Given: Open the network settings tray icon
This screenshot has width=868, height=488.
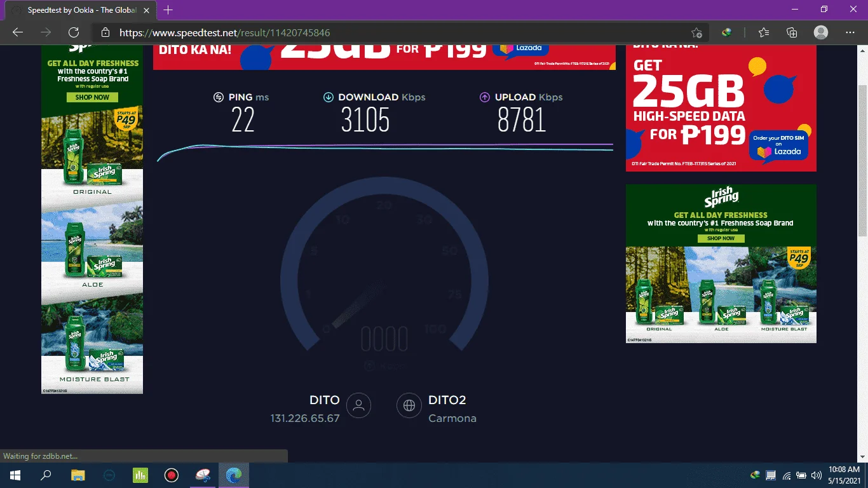Looking at the screenshot, I should pyautogui.click(x=786, y=475).
